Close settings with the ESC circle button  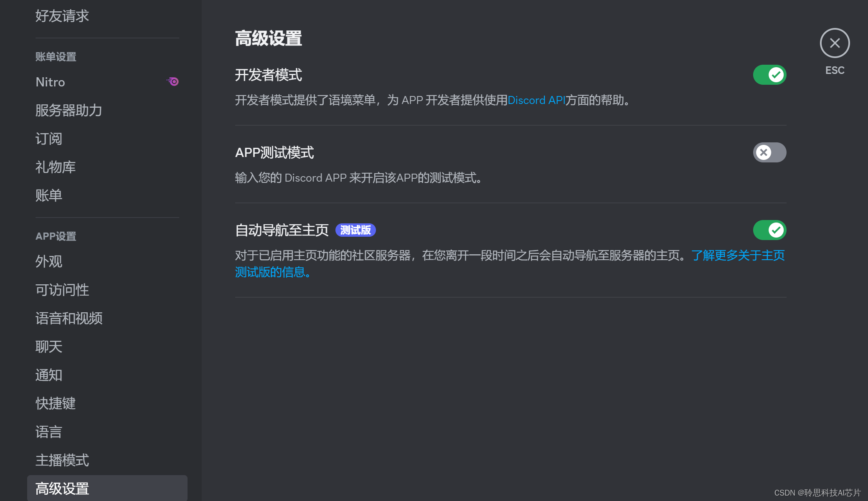tap(835, 43)
